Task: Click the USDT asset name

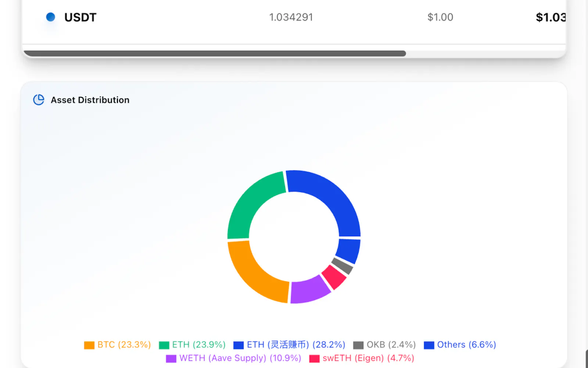Action: pos(80,17)
